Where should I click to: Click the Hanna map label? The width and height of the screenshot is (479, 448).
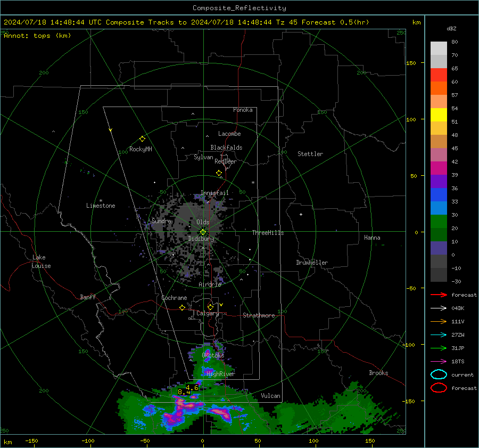click(x=372, y=238)
